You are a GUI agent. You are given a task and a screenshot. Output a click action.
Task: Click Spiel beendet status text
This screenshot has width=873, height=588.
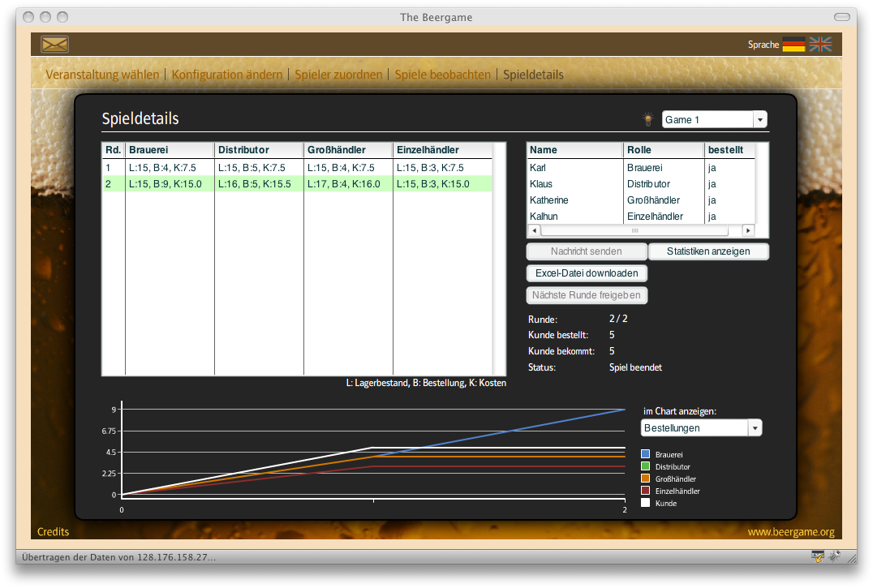coord(635,367)
